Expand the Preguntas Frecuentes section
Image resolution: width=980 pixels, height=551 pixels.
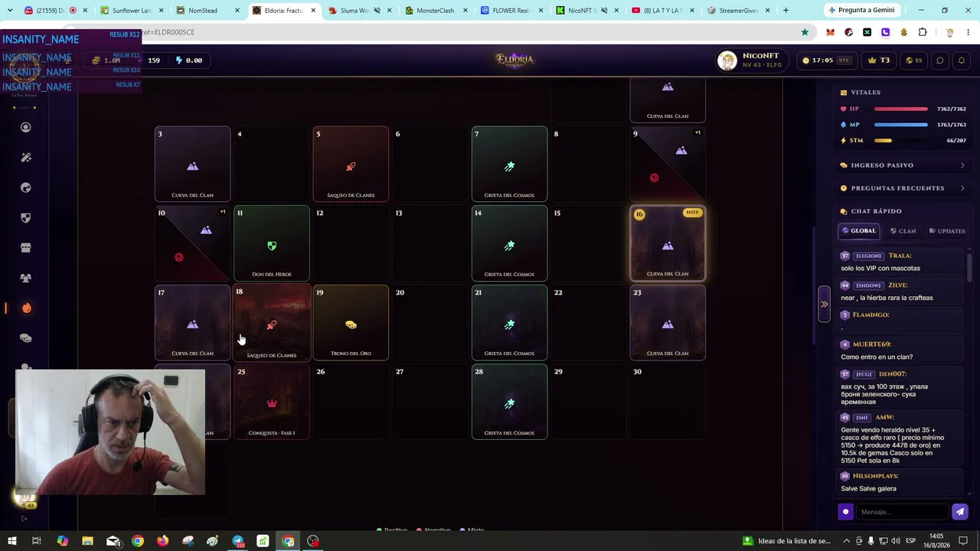pyautogui.click(x=903, y=188)
